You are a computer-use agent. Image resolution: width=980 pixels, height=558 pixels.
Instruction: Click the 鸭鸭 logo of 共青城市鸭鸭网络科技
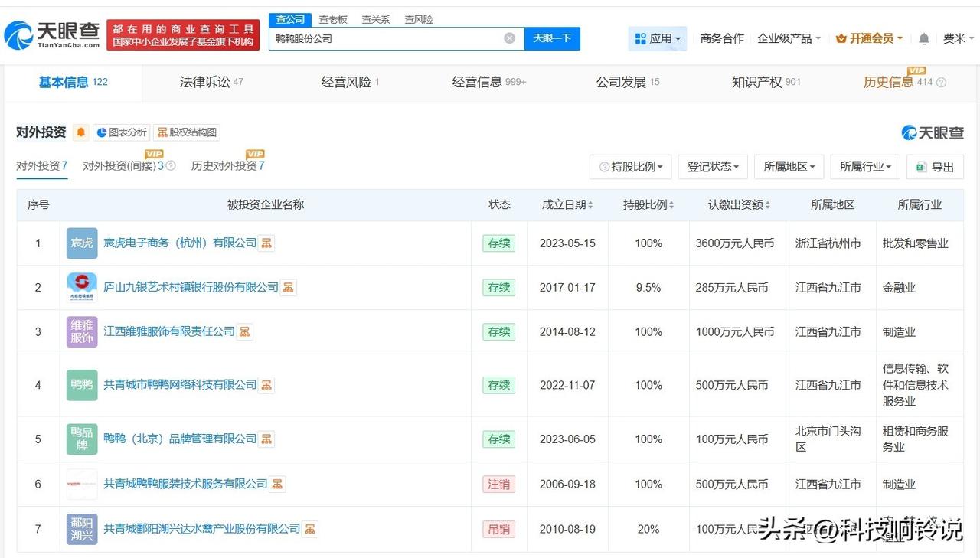82,385
